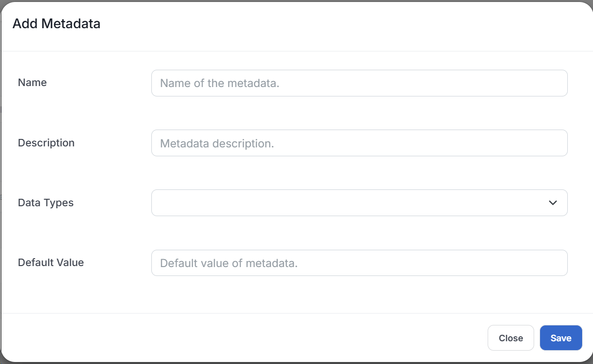Dismiss the dialog with Close
The image size is (593, 364).
[x=510, y=338]
